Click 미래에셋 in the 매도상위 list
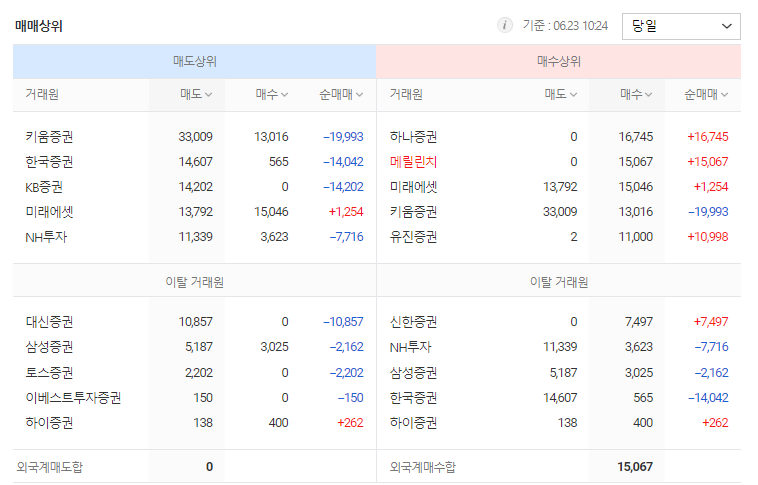This screenshot has width=758, height=485. tap(49, 212)
